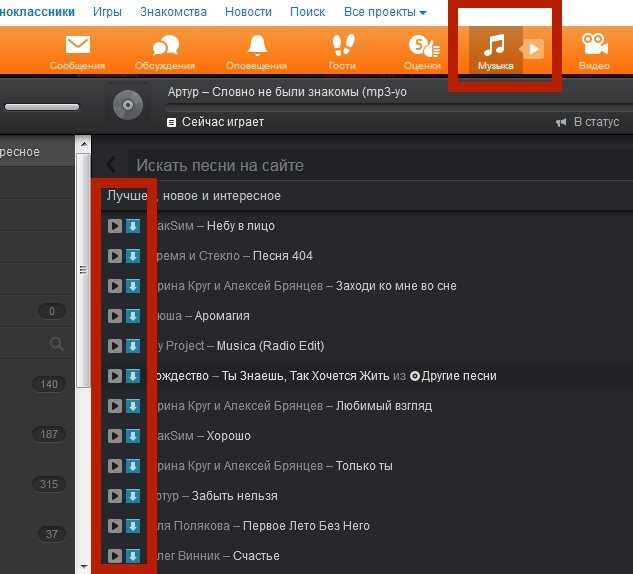Play Musica (Radio Edit)
This screenshot has width=633, height=574.
click(x=115, y=346)
